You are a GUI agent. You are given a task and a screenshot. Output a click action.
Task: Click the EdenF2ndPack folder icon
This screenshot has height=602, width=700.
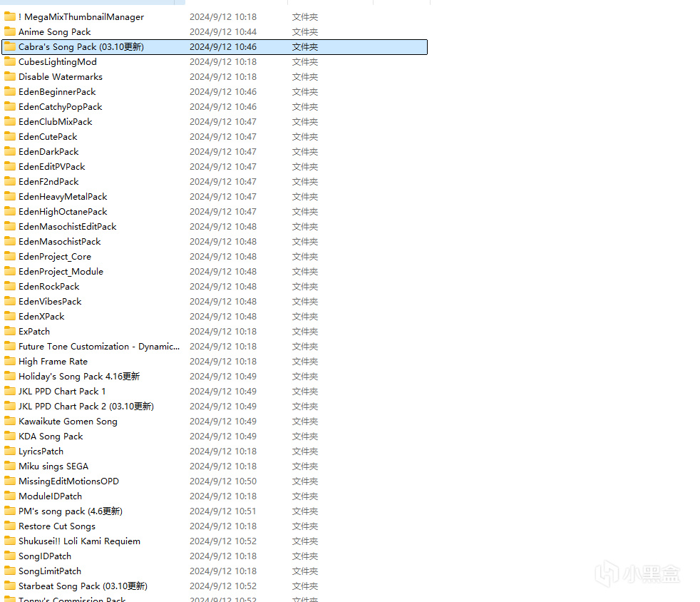(10, 182)
